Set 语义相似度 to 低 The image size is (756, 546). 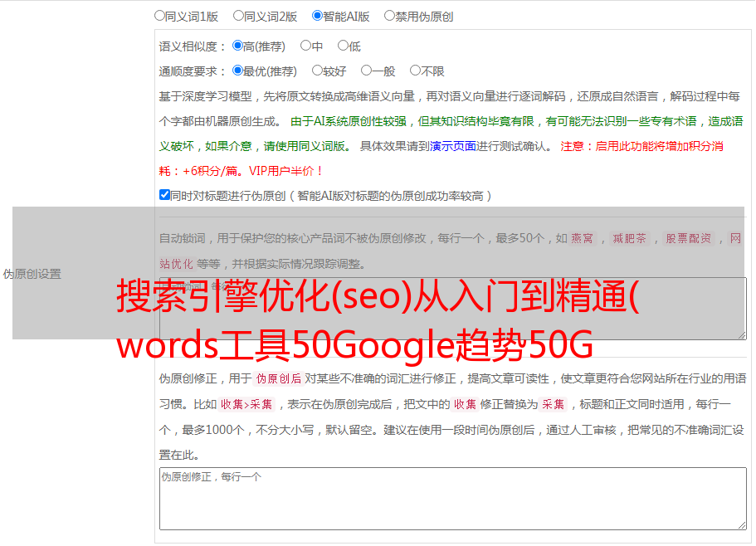point(343,46)
